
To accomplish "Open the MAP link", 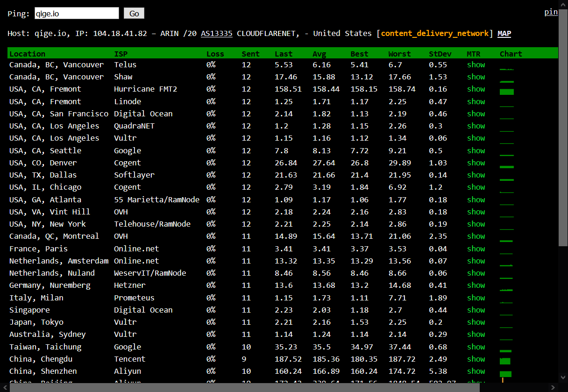I will tap(504, 34).
